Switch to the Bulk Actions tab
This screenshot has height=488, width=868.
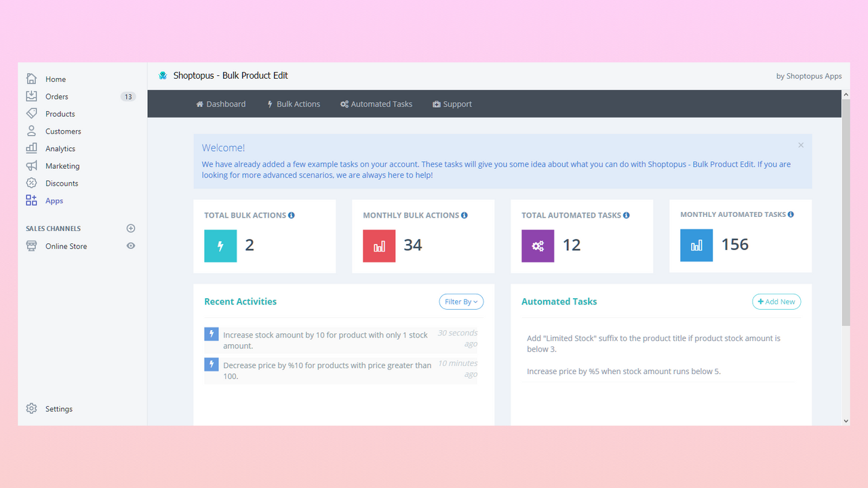[x=293, y=103]
